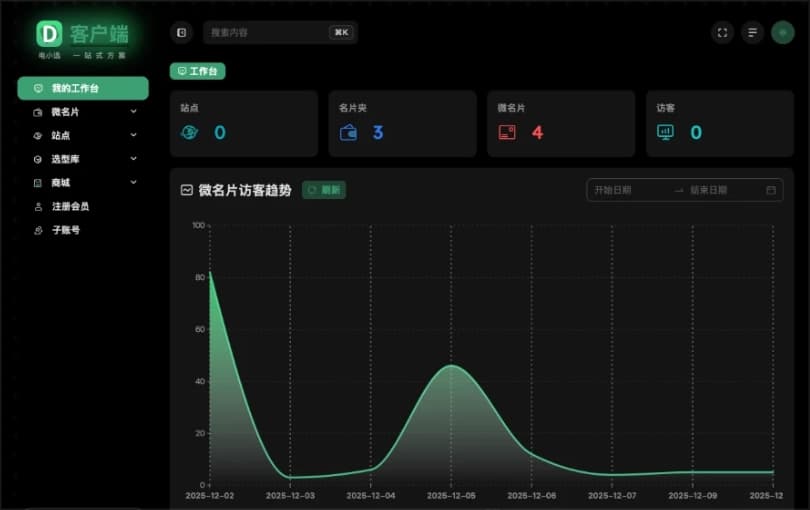Click the 选型库 sidebar icon

[x=38, y=159]
